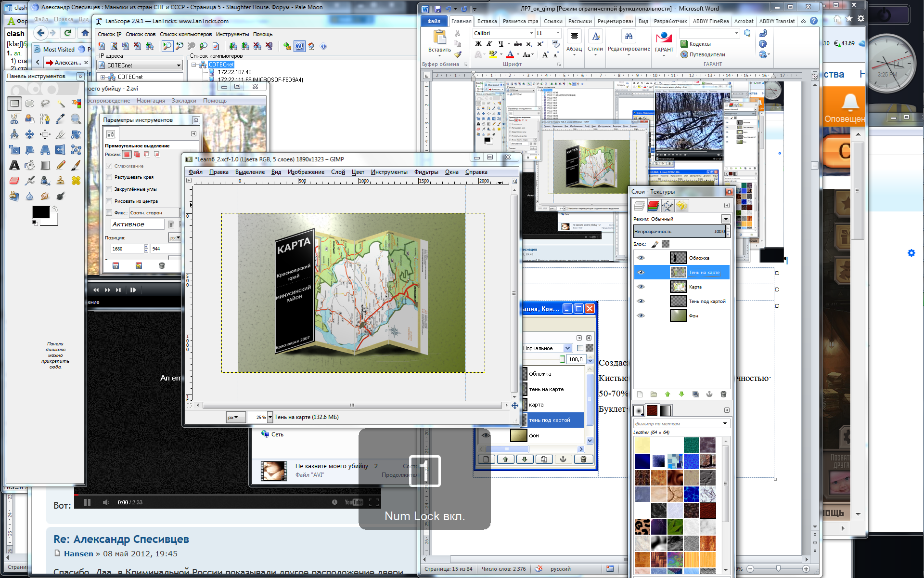924x578 pixels.
Task: Hide the Тень под картой layer eye icon
Action: 640,302
